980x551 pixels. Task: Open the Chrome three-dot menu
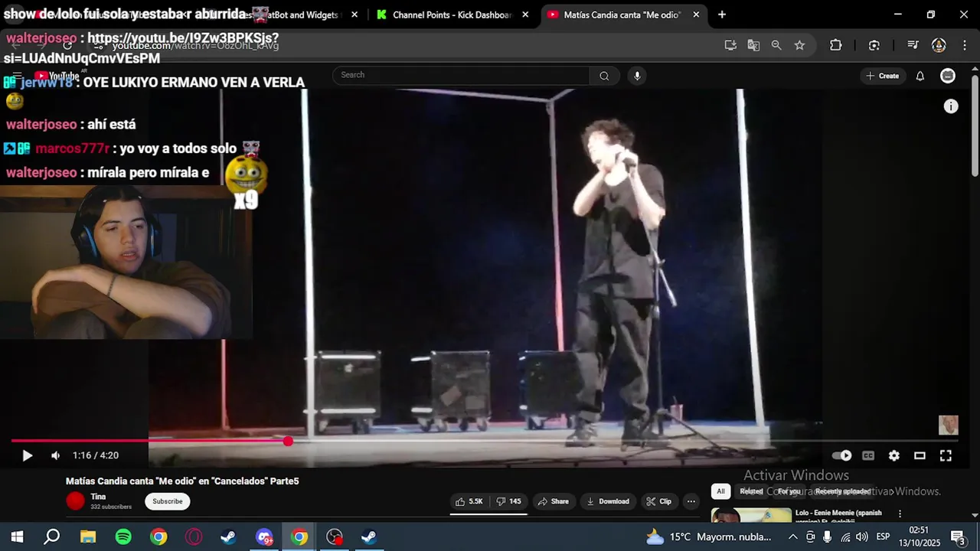(963, 45)
